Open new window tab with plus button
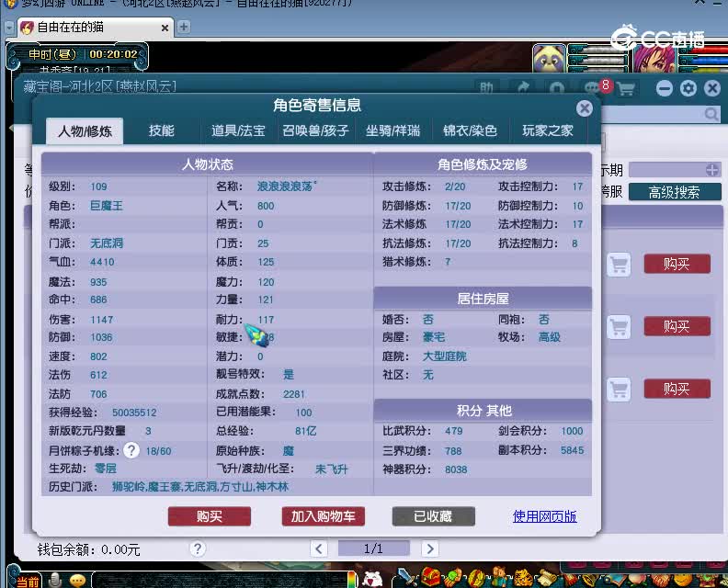The width and height of the screenshot is (728, 588). click(184, 27)
